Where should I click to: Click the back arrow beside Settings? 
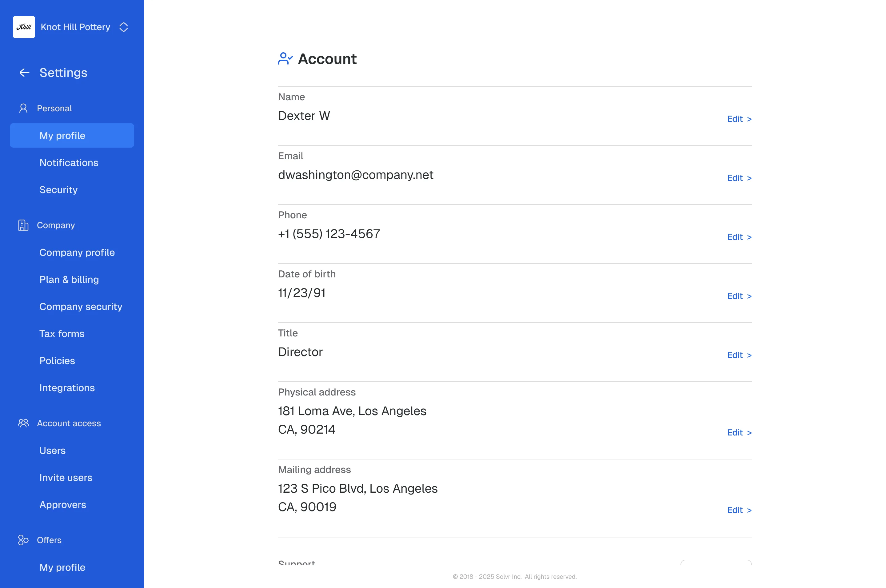pos(24,73)
